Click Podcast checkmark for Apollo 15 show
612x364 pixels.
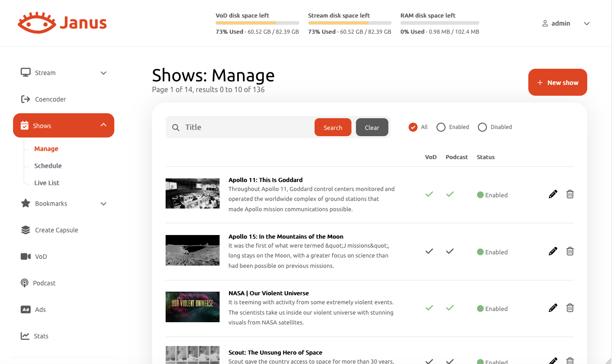(450, 251)
